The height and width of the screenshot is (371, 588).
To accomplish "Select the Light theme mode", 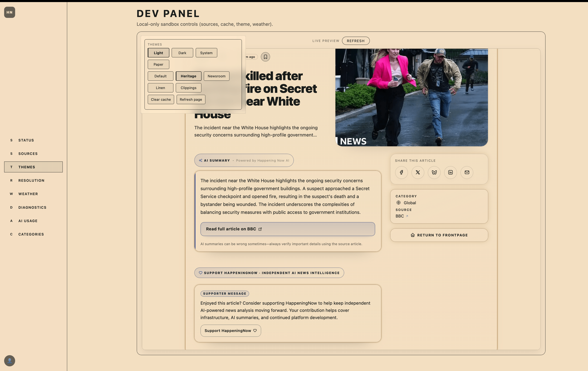I will coord(159,53).
